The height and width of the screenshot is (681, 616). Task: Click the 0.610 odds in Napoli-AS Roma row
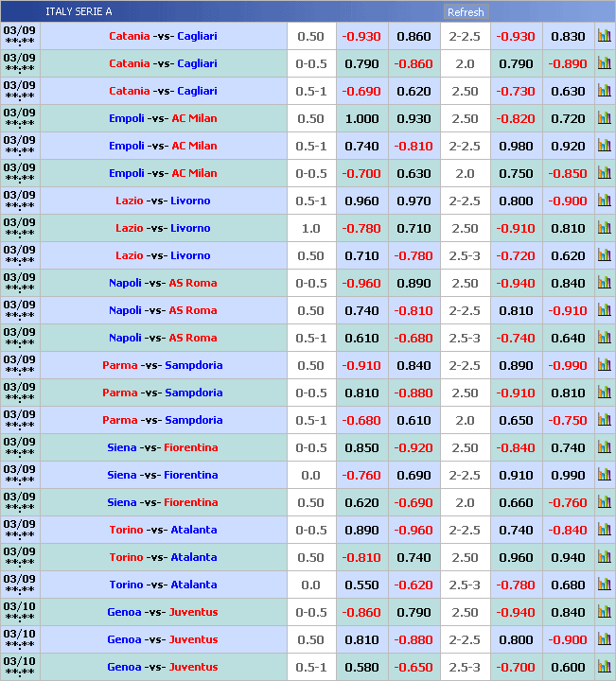click(x=361, y=338)
